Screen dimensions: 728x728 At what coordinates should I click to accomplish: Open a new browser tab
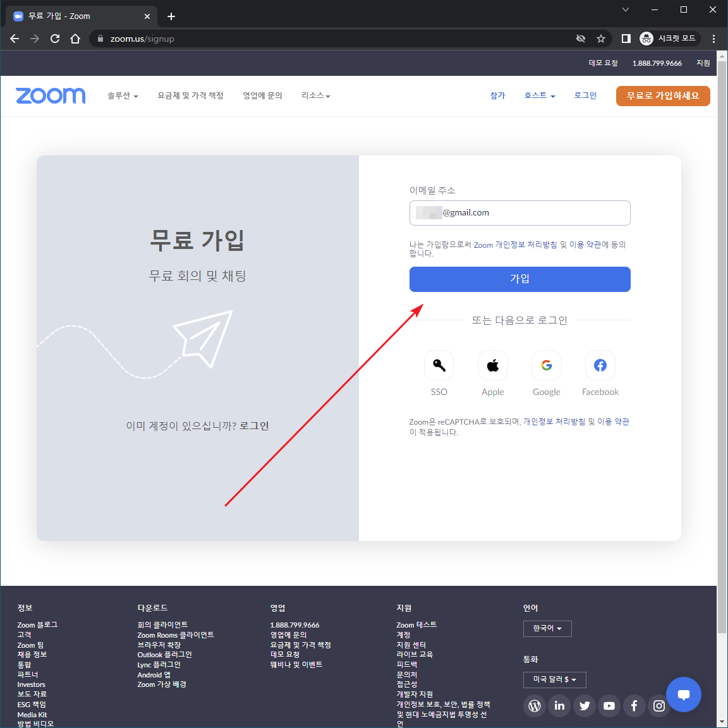coord(171,16)
